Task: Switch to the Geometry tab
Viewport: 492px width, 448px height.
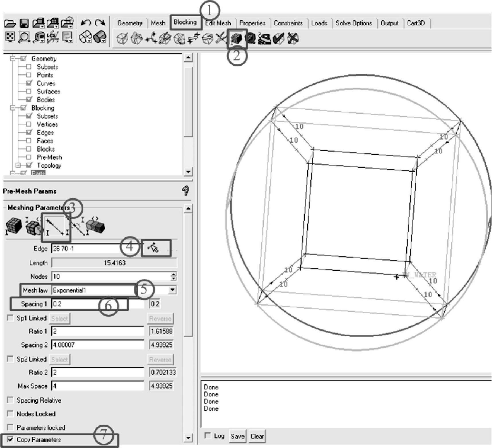Action: tap(130, 23)
